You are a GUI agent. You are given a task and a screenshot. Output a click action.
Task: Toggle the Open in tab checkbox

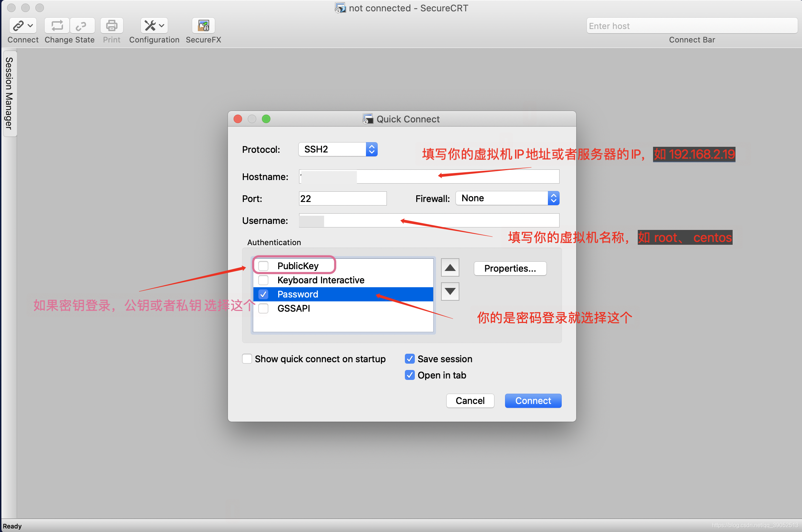pyautogui.click(x=410, y=375)
